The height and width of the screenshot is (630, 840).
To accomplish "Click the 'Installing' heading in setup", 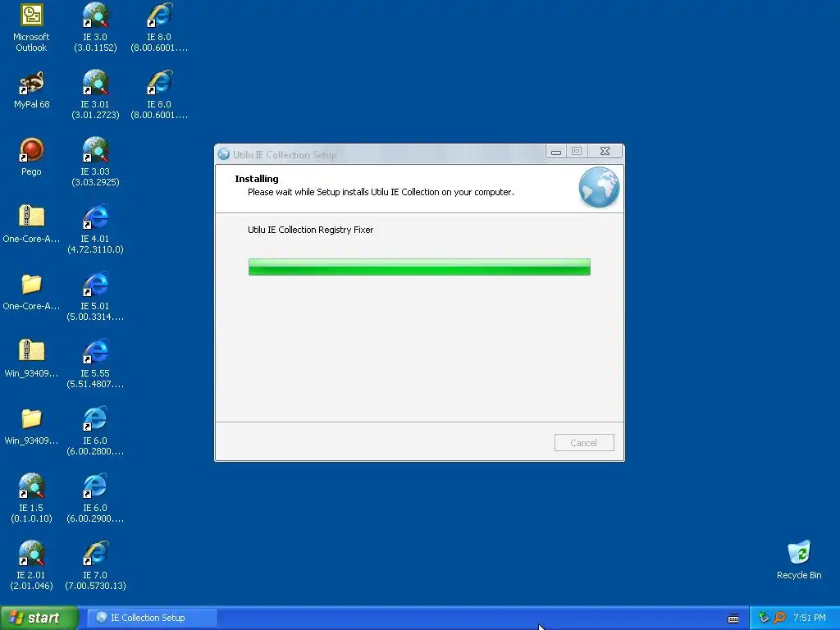I will point(257,179).
